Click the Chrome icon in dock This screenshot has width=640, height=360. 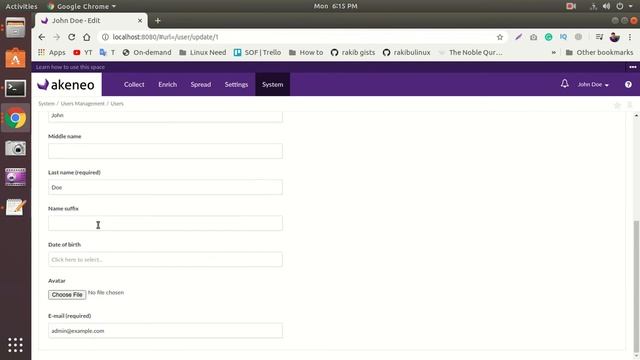[15, 118]
